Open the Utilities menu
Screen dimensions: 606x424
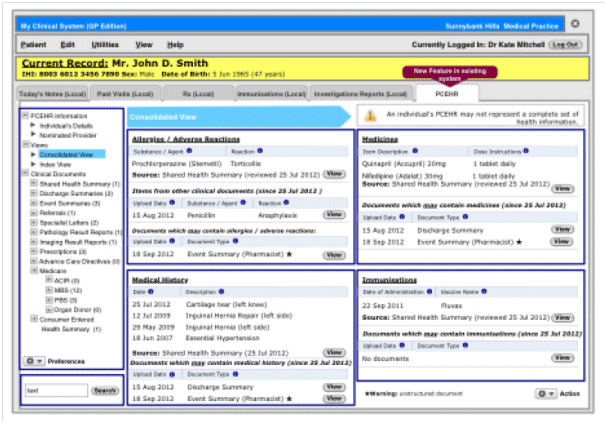click(x=103, y=45)
